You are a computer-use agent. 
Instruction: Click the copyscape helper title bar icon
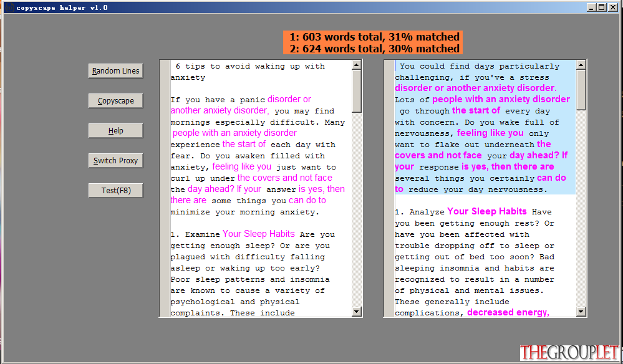coord(9,7)
